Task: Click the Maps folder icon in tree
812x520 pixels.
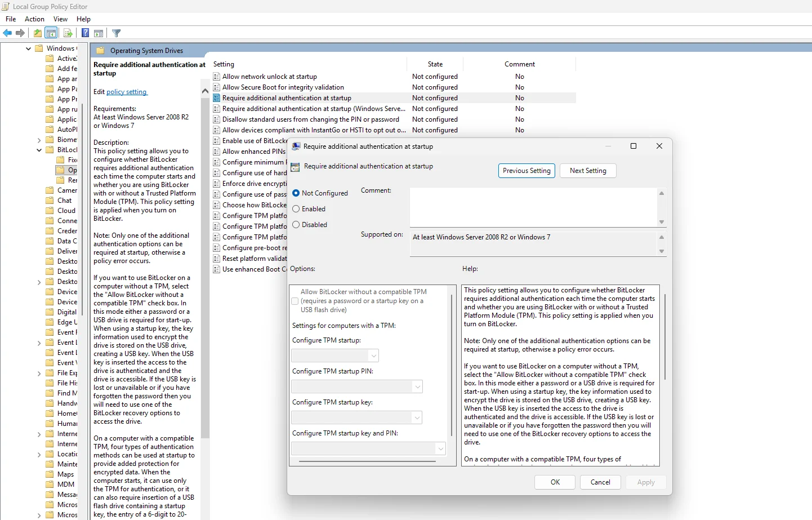Action: [50, 474]
